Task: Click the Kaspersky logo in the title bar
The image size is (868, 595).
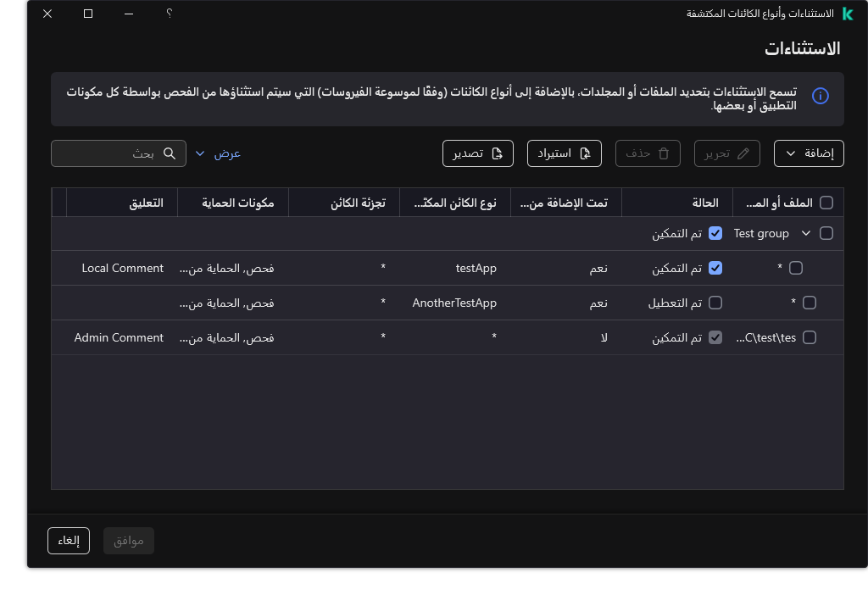Action: [x=849, y=14]
